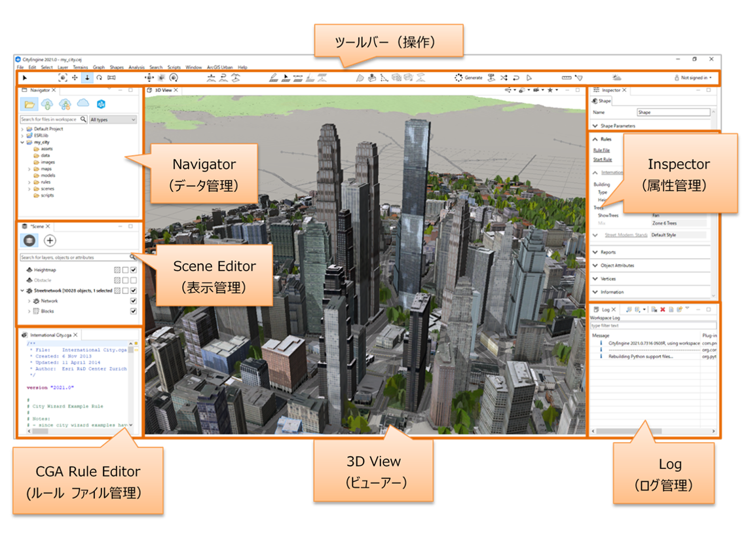748x560 pixels.
Task: Click the plus icon to add a scene layer
Action: (x=50, y=240)
